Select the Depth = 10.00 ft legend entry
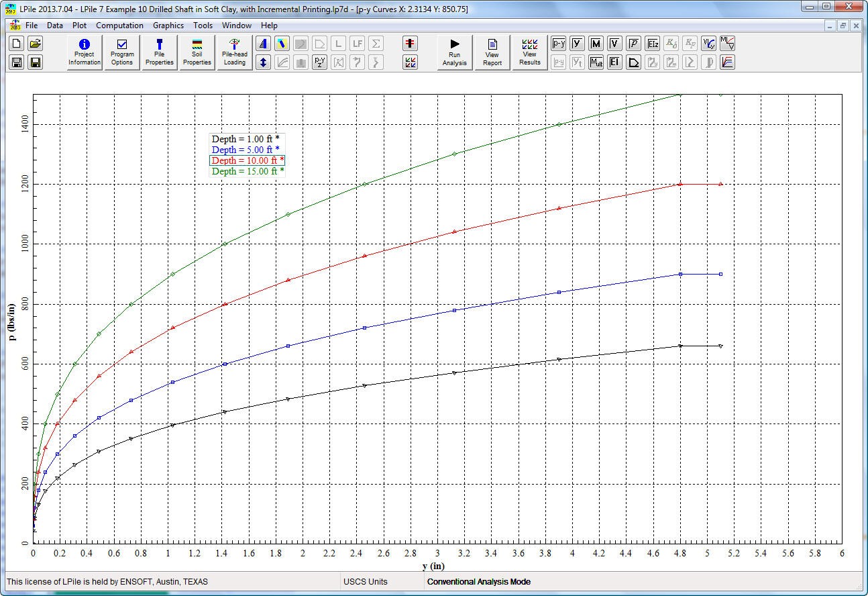Viewport: 868px width, 596px height. tap(246, 160)
